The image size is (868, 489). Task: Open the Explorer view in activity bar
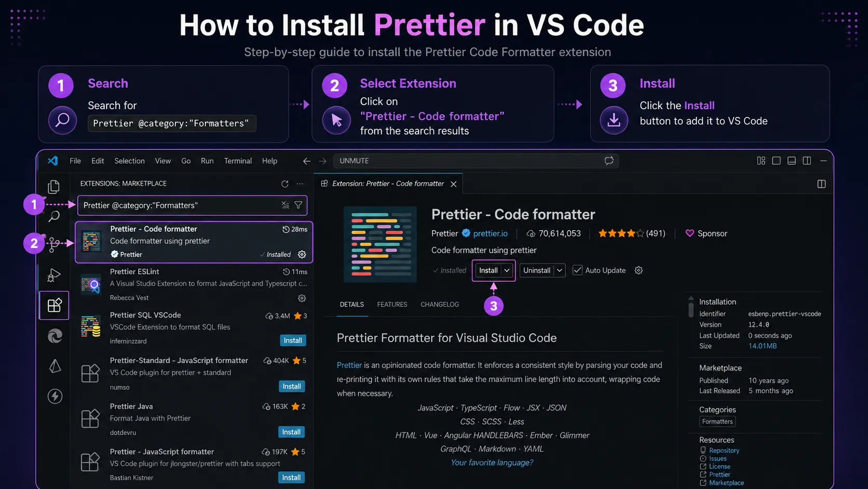coord(53,187)
